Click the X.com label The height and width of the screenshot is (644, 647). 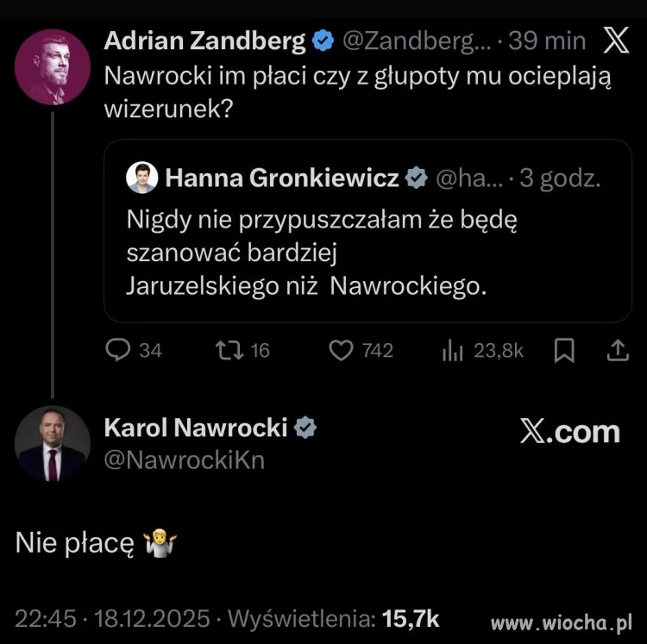569,431
